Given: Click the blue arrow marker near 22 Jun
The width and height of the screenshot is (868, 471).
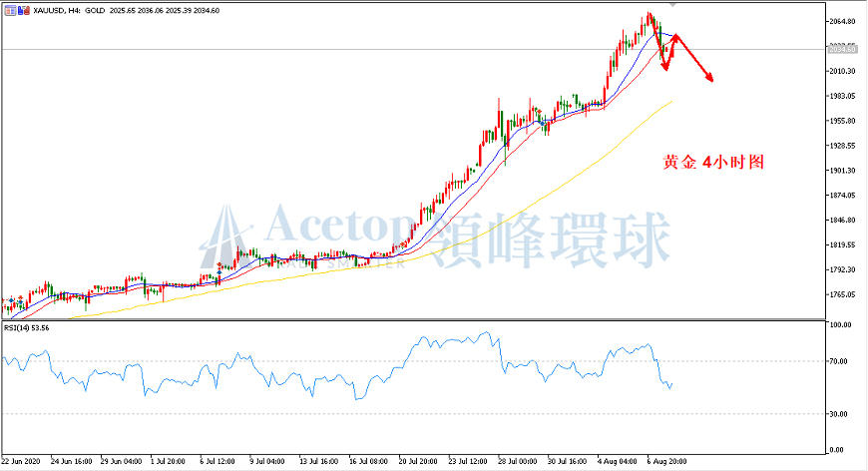Looking at the screenshot, I should point(12,300).
